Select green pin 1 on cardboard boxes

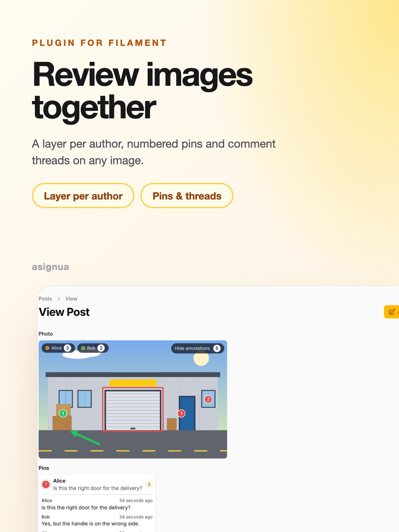pyautogui.click(x=63, y=413)
